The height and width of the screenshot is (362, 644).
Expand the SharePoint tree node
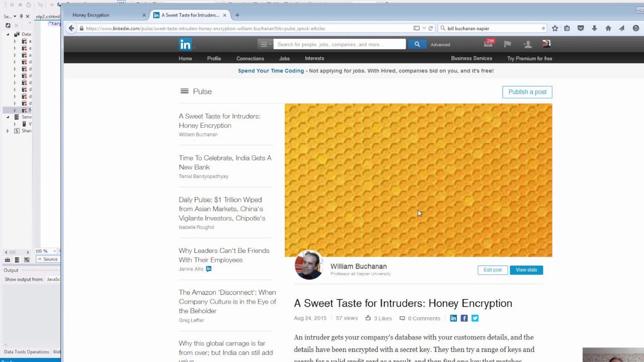click(x=8, y=131)
